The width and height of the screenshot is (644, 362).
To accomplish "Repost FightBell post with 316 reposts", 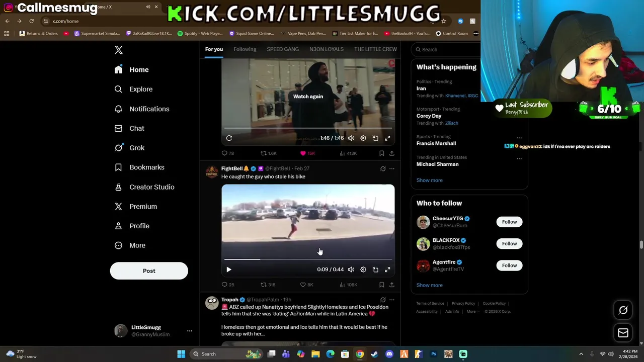I will 268,285.
